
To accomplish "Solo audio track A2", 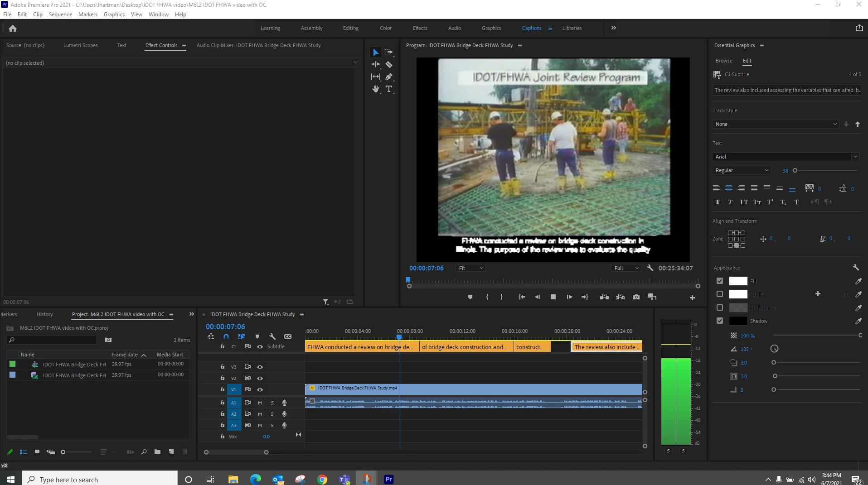I will (x=272, y=414).
